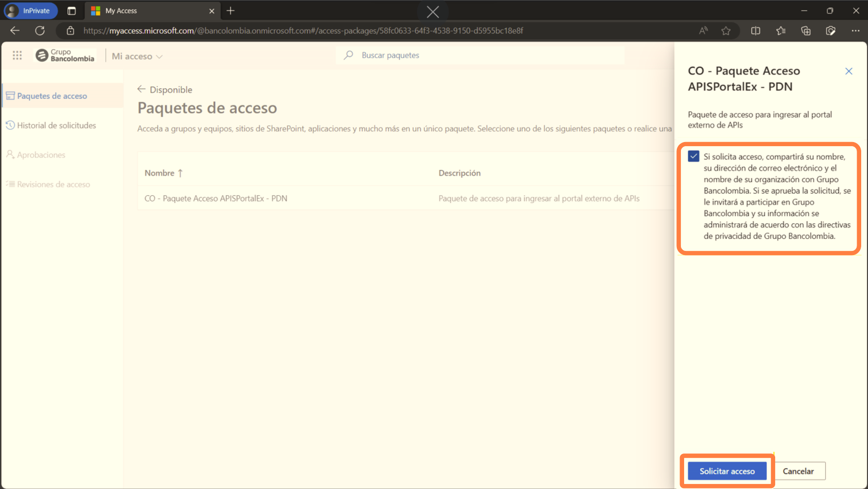Click the row's description about the APIs portal
Viewport: 868px width, 489px height.
539,198
